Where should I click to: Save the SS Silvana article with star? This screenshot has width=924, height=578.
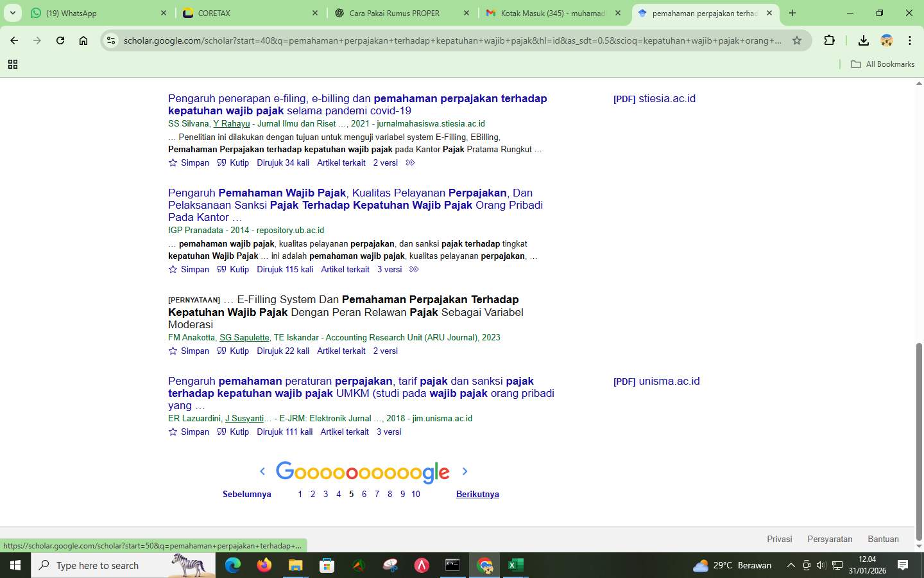click(189, 162)
